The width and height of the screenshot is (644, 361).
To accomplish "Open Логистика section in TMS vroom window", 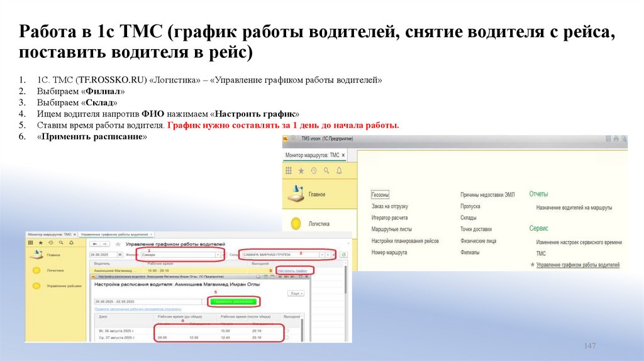I will click(319, 224).
